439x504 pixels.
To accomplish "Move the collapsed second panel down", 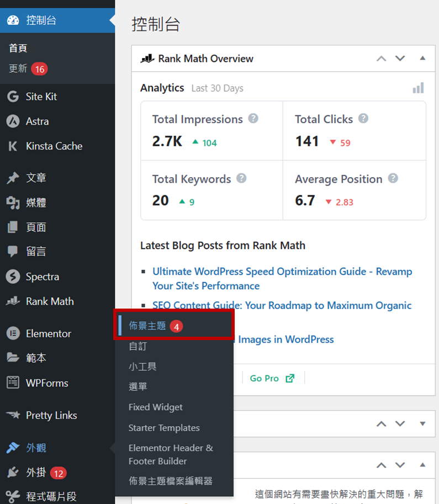I will (400, 423).
